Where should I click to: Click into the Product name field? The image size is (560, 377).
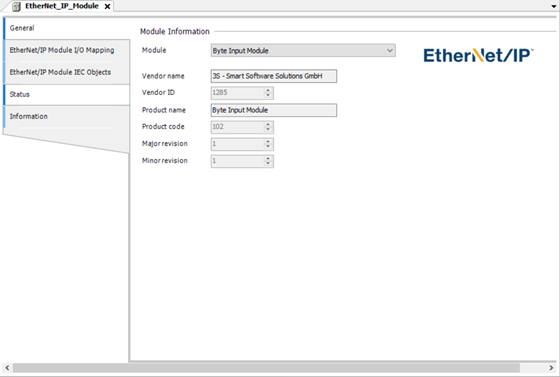274,110
